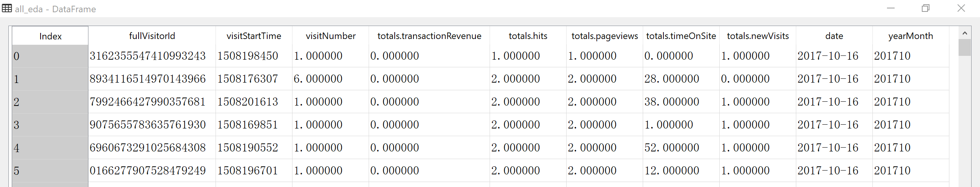Click the vertical scrollbar thumb
980x187 pixels.
point(965,47)
